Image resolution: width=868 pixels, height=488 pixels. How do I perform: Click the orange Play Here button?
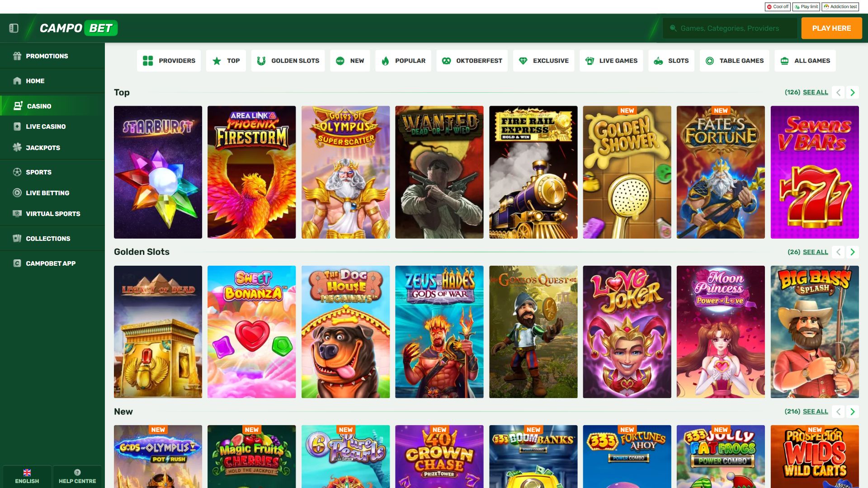[831, 28]
